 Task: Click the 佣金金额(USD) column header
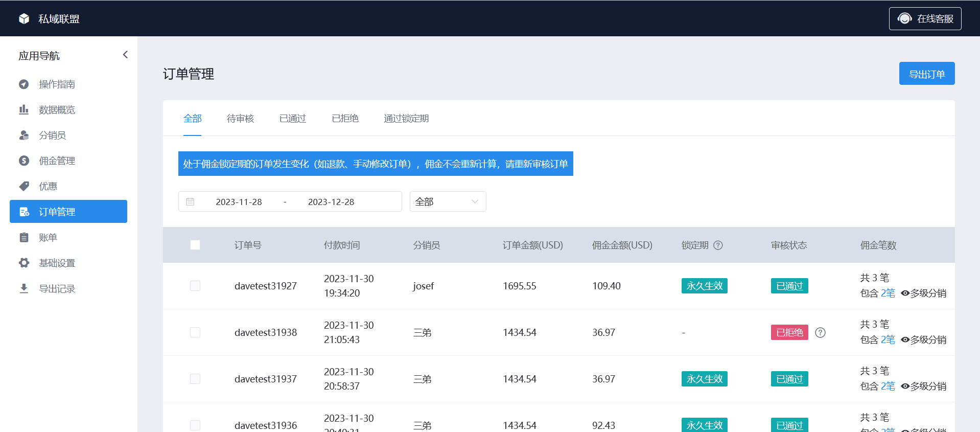tap(622, 245)
